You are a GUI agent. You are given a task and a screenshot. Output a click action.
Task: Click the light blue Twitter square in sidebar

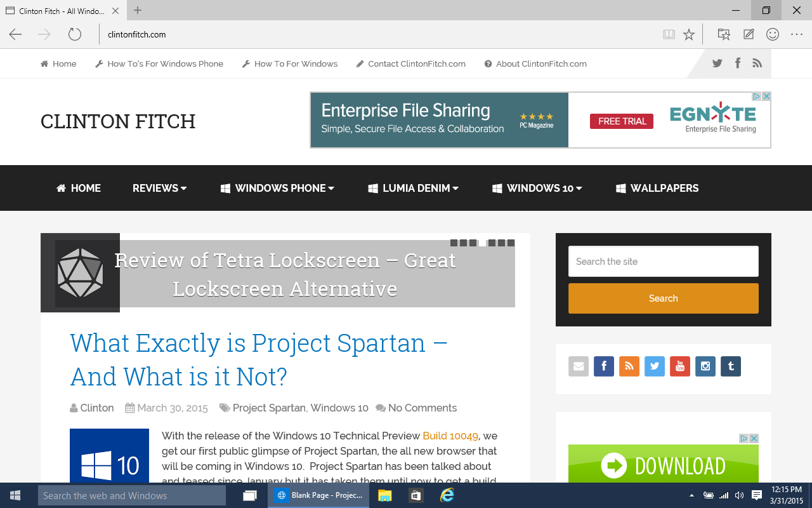pyautogui.click(x=655, y=366)
